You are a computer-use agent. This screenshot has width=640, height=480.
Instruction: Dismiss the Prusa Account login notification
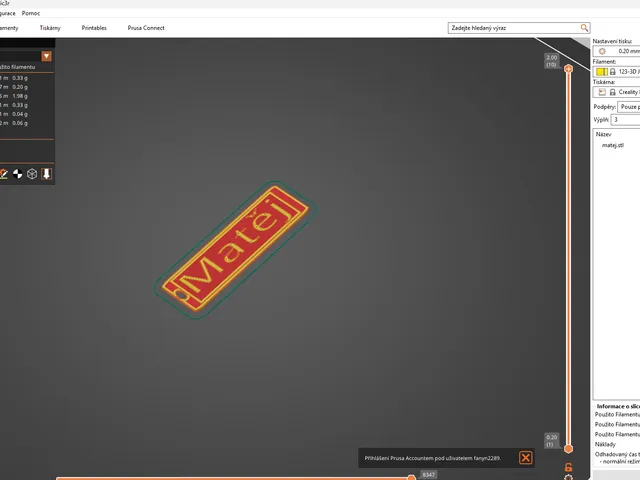525,458
